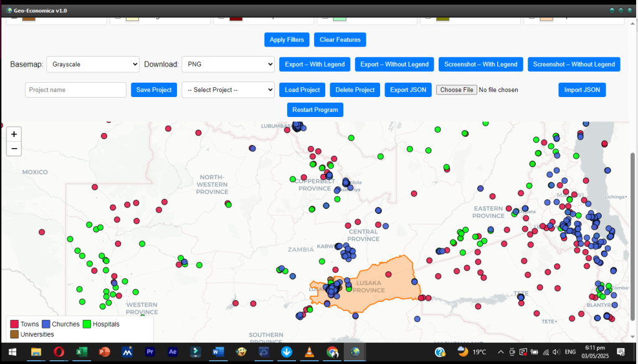638x364 pixels.
Task: Click the Clear Features button
Action: pos(340,40)
